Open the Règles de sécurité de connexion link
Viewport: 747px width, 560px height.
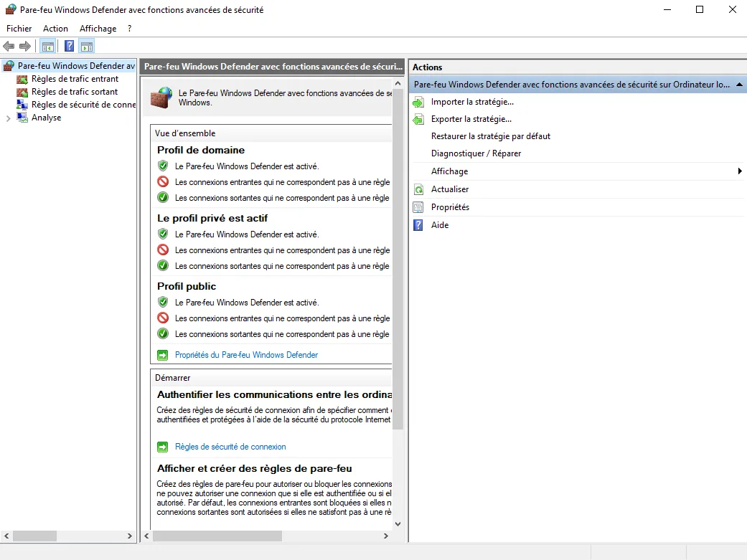(x=230, y=447)
